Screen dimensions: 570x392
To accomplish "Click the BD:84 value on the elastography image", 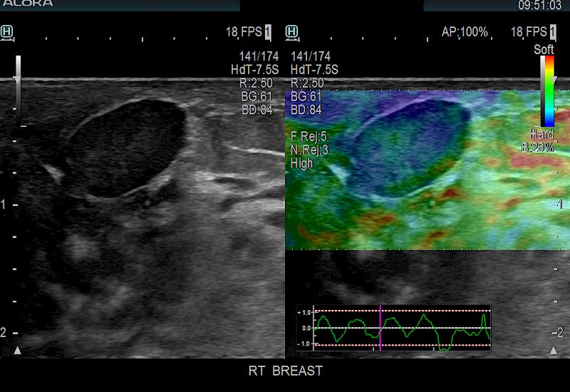I will coord(306,110).
